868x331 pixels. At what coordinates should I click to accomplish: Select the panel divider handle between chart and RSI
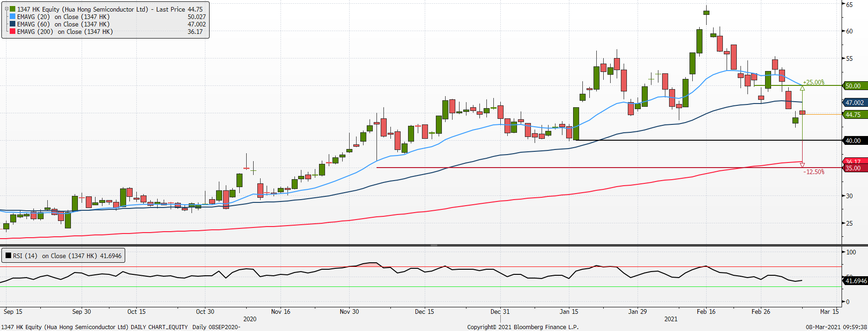(434, 245)
